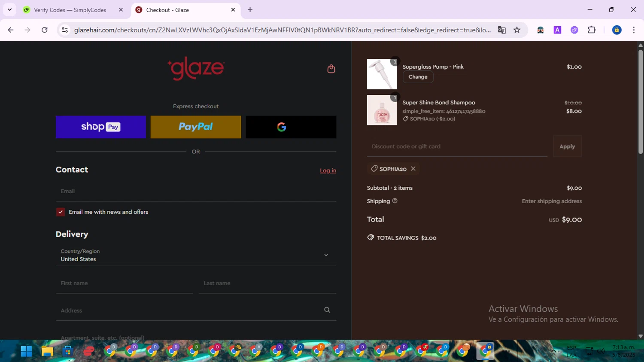Click the browser address bar URL
This screenshot has width=644, height=362.
[x=282, y=30]
